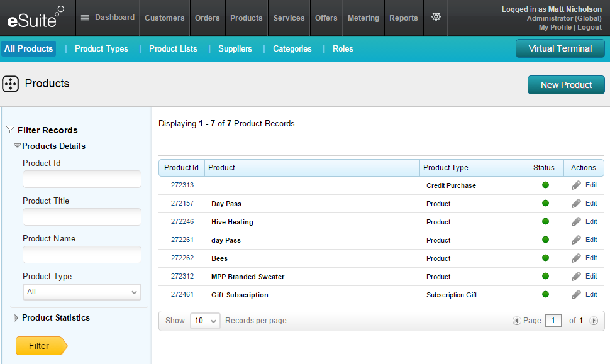Click green status indicator for MPP Branded Sweater
Viewport: 610px width, 364px height.
coord(545,276)
